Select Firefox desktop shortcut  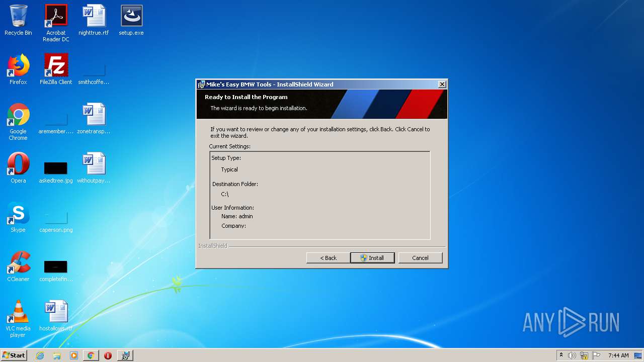tap(18, 70)
